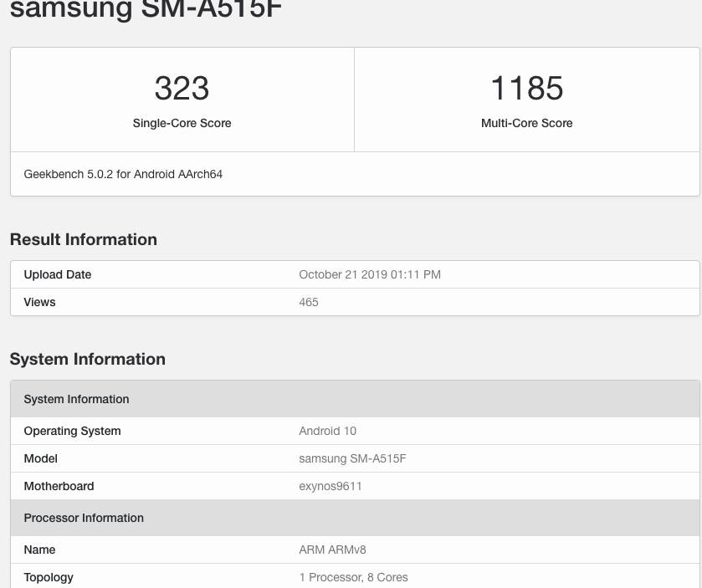The image size is (702, 588).
Task: Select the Multi-Core Score value 1185
Action: pyautogui.click(x=526, y=87)
